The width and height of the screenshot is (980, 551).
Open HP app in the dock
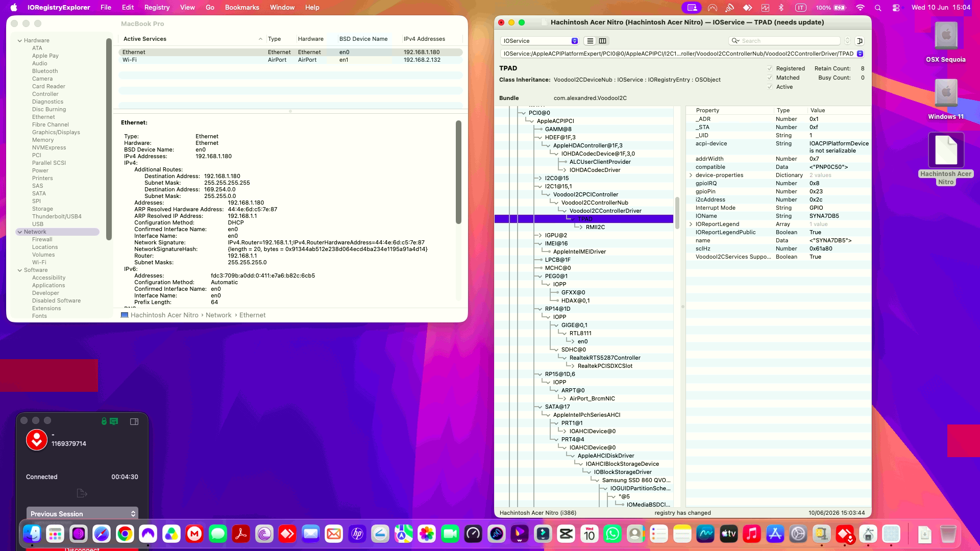357,534
